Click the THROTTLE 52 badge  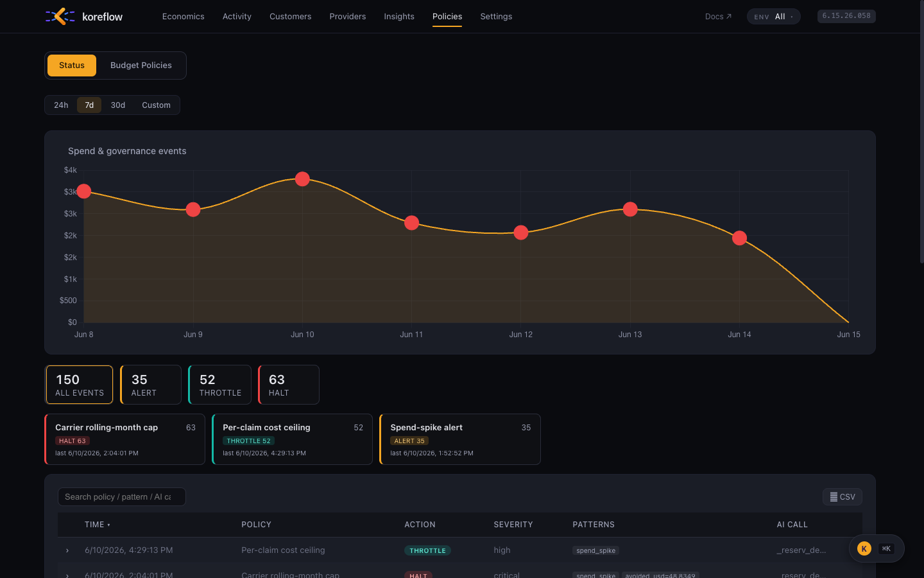[x=248, y=441]
